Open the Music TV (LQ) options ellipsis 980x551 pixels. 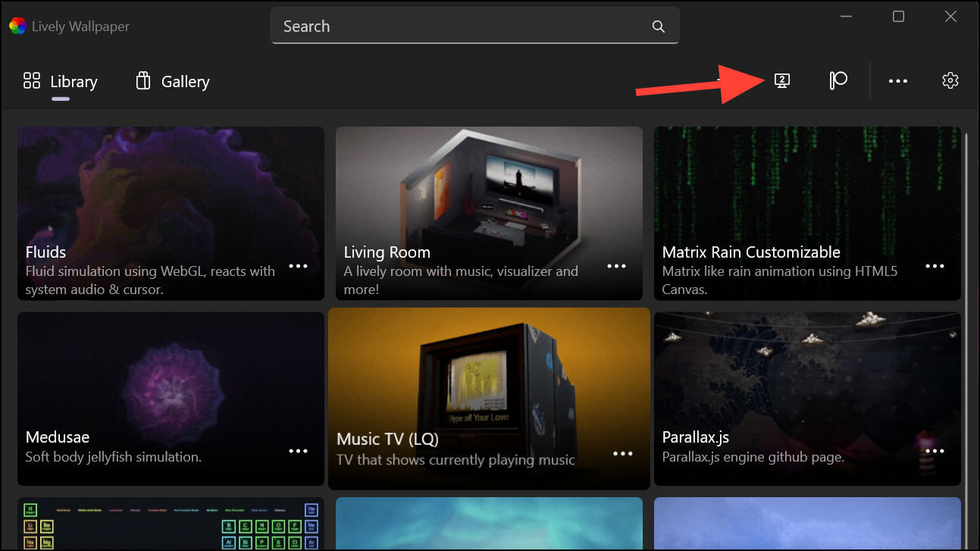click(623, 453)
